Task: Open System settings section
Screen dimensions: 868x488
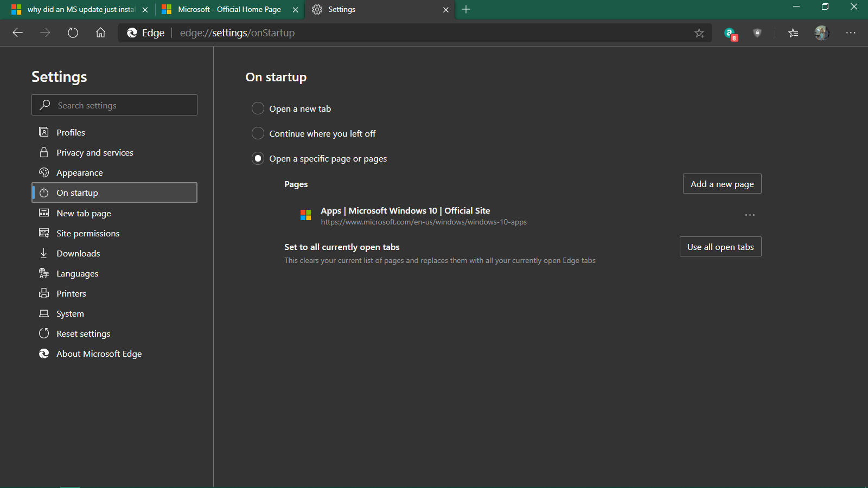Action: point(114,313)
